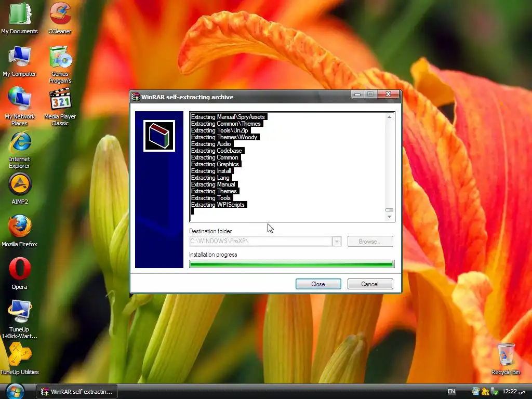Open the Destination folder dropdown arrow
The width and height of the screenshot is (532, 399).
337,241
